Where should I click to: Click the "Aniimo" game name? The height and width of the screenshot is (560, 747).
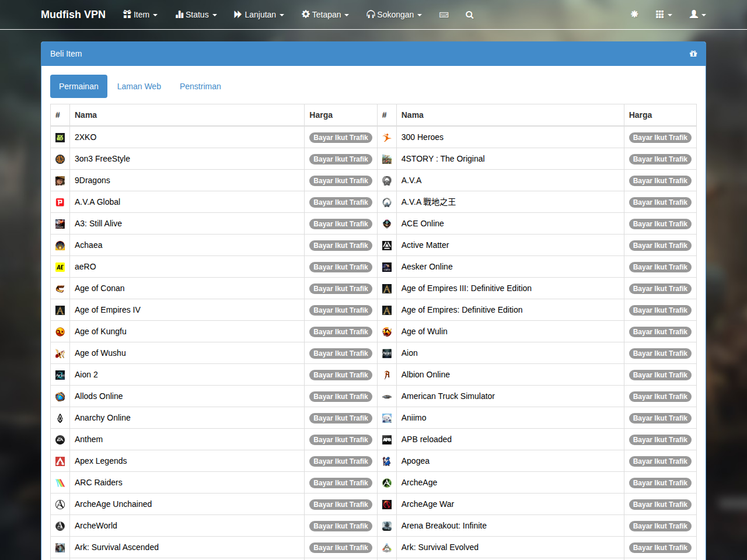click(x=414, y=418)
